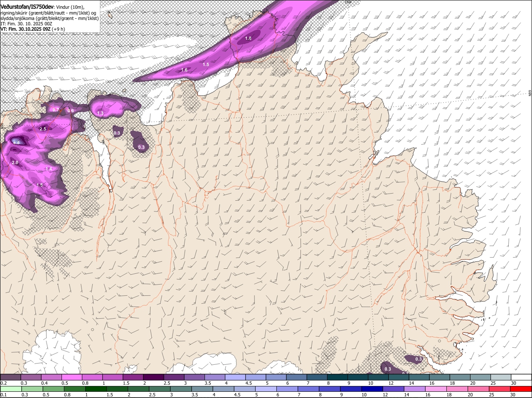The image size is (532, 398).
Task: Select the 'Vindur (10m),' header text
Action: coord(70,7)
